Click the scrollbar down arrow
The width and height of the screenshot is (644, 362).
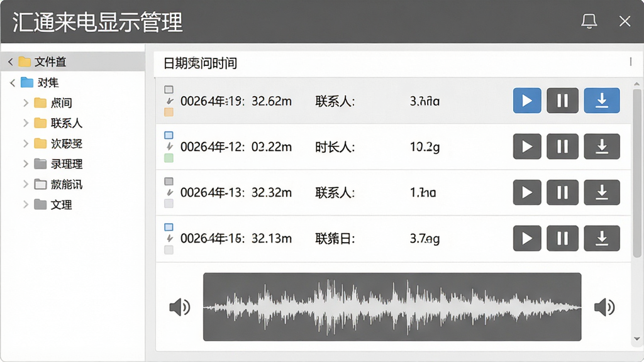636,339
